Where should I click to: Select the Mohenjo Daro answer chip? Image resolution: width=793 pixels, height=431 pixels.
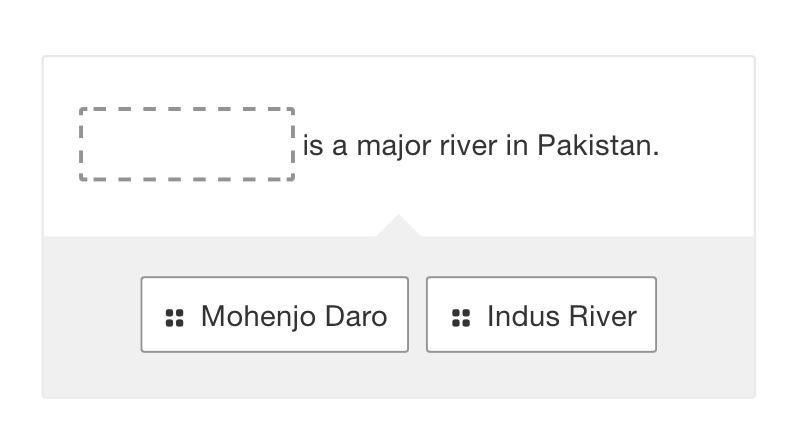(274, 315)
